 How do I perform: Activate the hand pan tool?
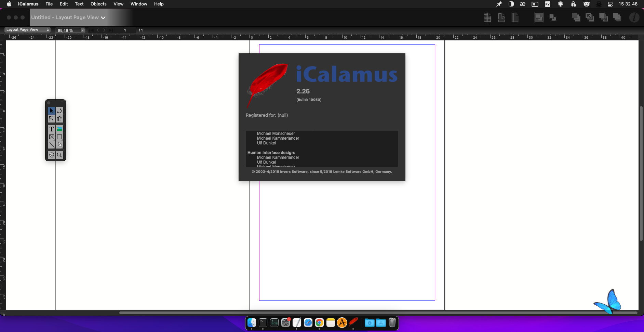(x=51, y=155)
